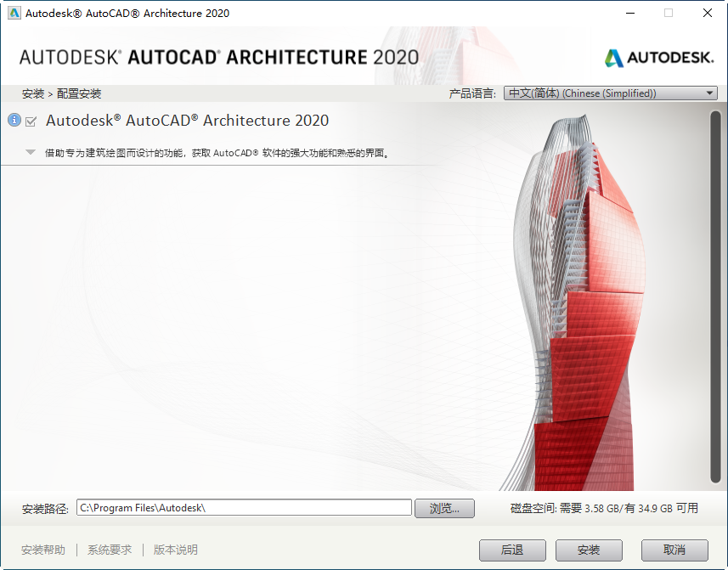The image size is (728, 570).
Task: Open the 版本说明 release notes link
Action: click(x=176, y=550)
